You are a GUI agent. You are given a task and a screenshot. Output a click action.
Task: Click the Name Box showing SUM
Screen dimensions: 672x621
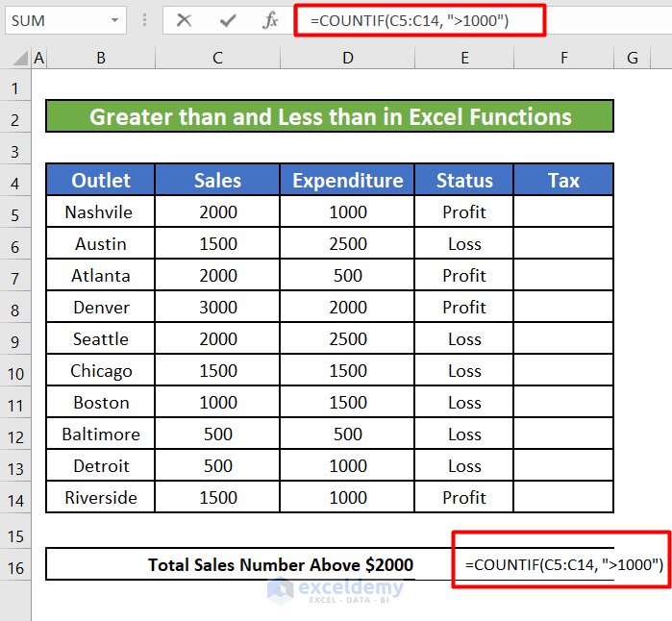(x=65, y=20)
